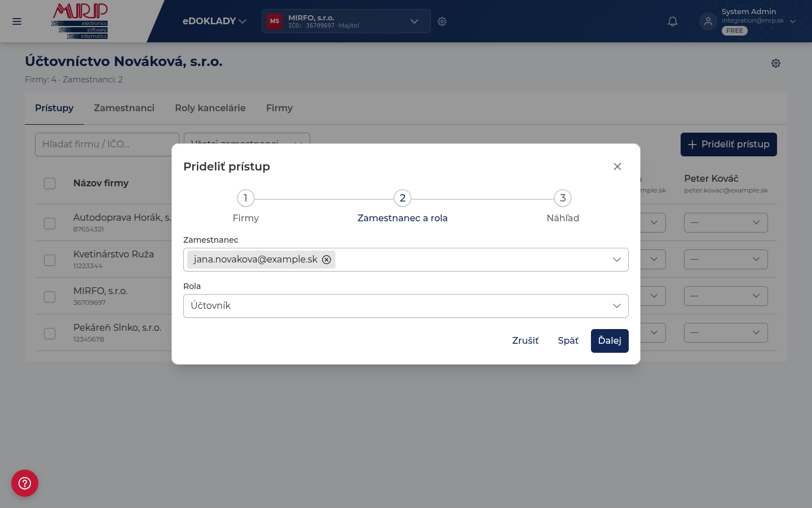
Task: Open Peter Kováč access dropdown for Pekáreň Slnko
Action: (726, 332)
